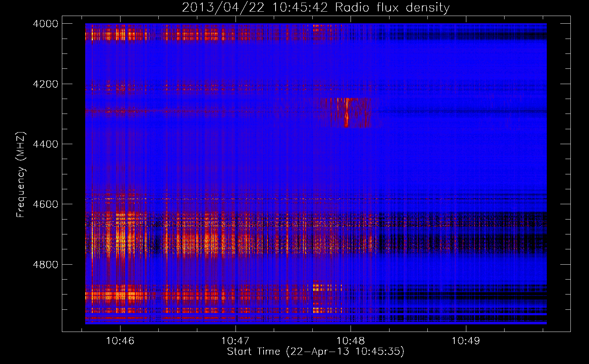Click the 10:49 time axis label

pos(466,341)
